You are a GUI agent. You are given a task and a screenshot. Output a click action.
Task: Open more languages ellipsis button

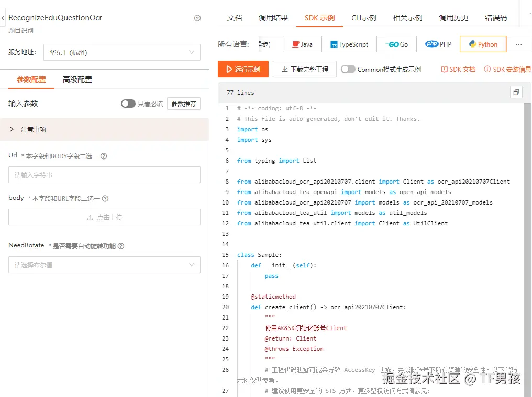tap(519, 44)
